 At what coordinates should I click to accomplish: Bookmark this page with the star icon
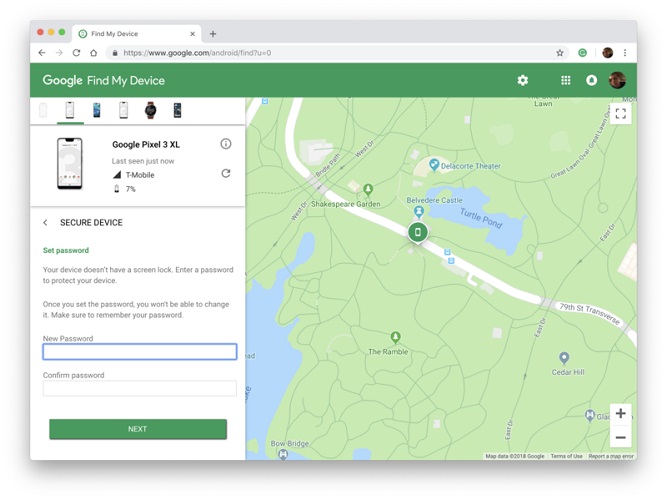point(560,53)
